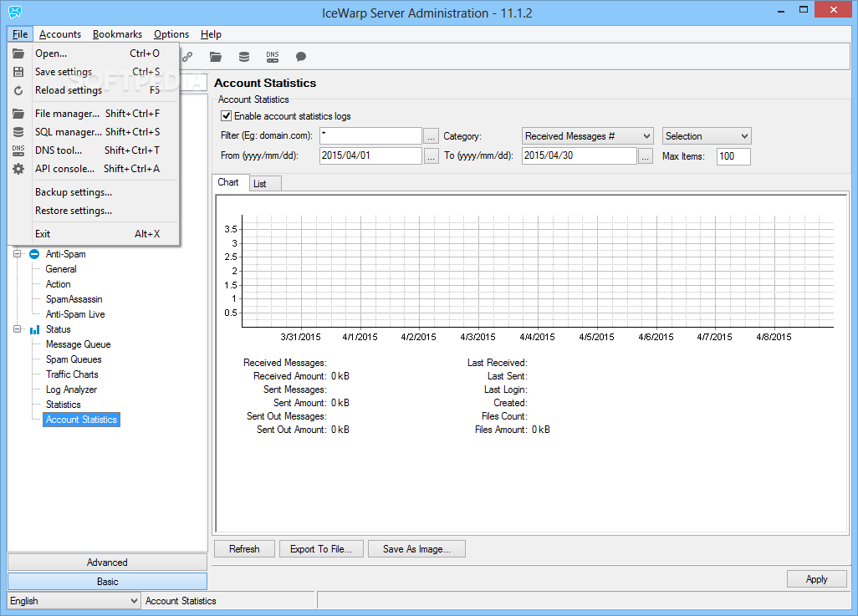Image resolution: width=858 pixels, height=616 pixels.
Task: Collapse the Anti-Spam tree node
Action: point(17,254)
